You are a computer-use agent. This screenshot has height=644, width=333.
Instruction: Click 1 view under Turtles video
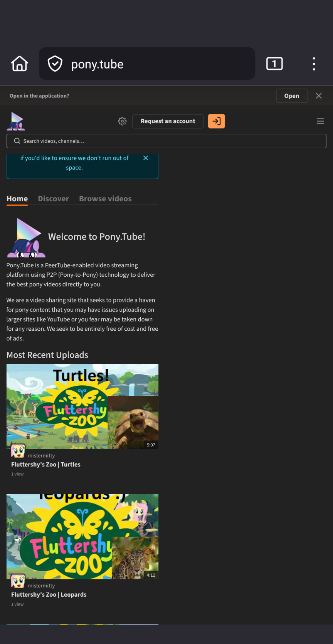coord(17,474)
